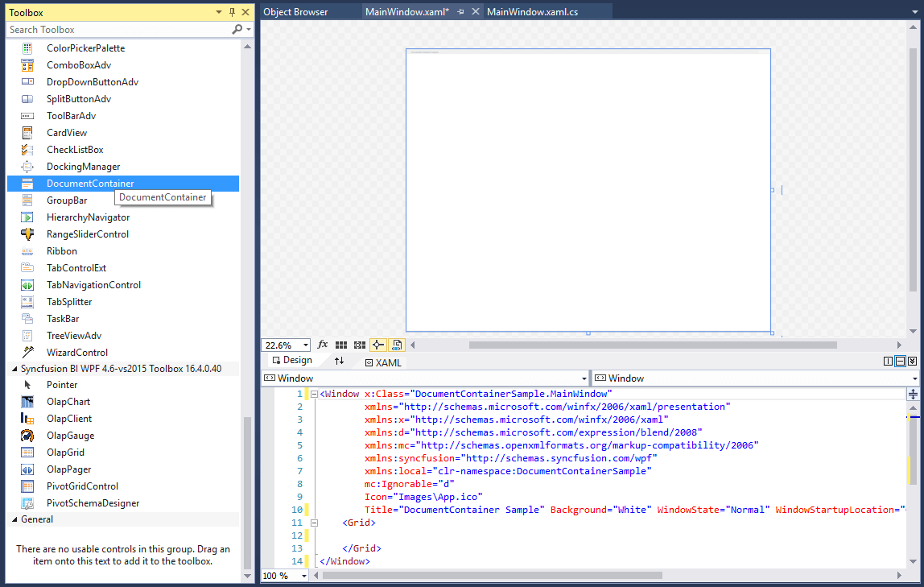
Task: Open the Window element breadcrumb dropdown
Action: pyautogui.click(x=585, y=378)
